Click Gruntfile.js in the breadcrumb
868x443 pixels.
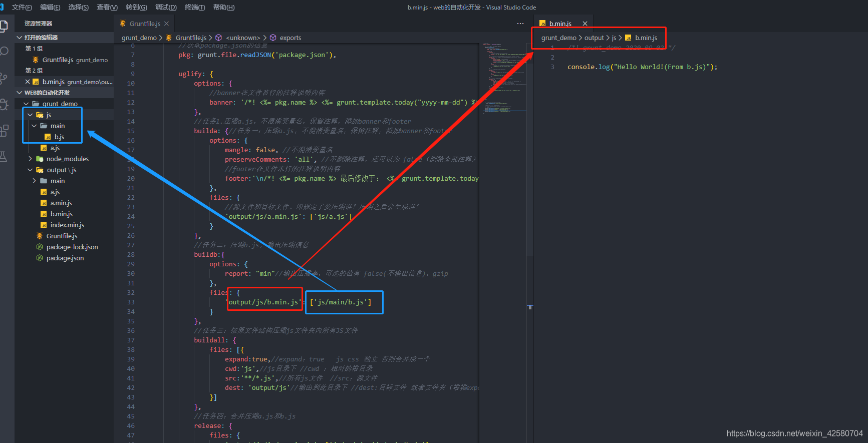[x=191, y=38]
